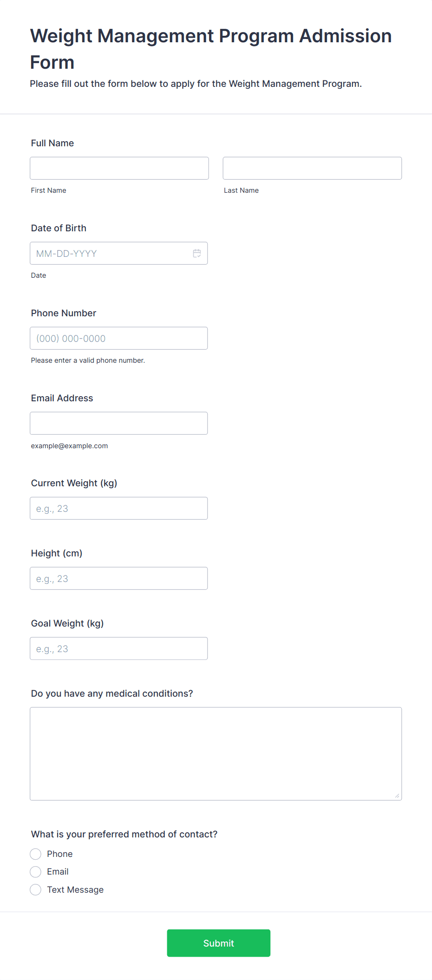Select the Email contact method radio button
Screen dimensions: 432x980
[36, 872]
